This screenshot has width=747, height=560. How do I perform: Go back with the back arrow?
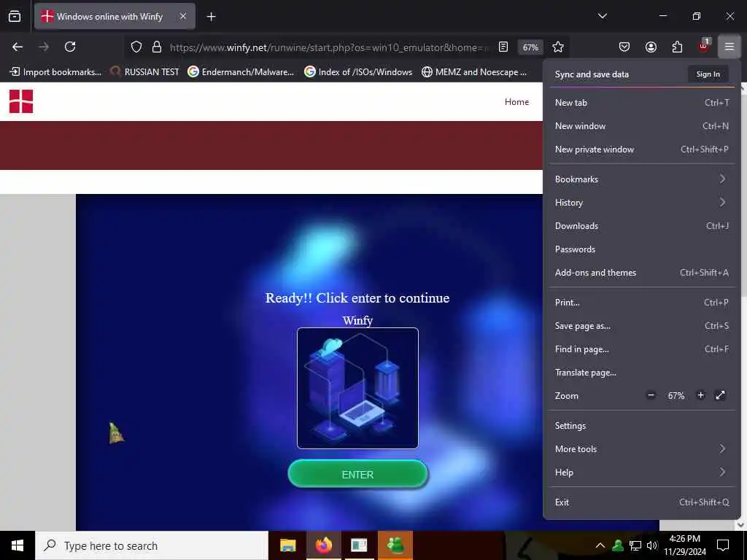click(18, 47)
